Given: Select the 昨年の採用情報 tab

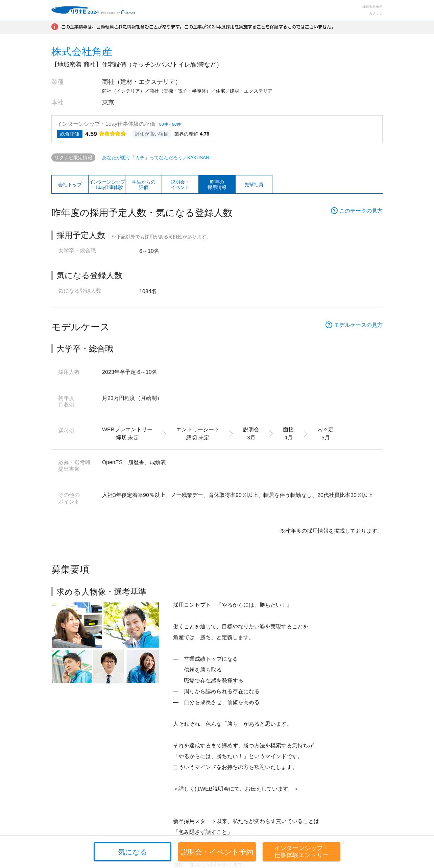Looking at the screenshot, I should click(x=217, y=185).
